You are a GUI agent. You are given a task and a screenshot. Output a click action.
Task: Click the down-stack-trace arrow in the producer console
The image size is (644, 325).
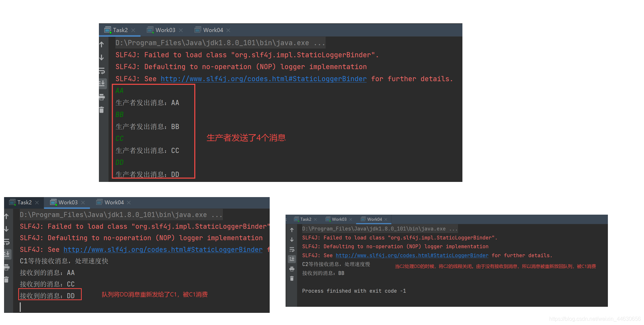pyautogui.click(x=102, y=57)
